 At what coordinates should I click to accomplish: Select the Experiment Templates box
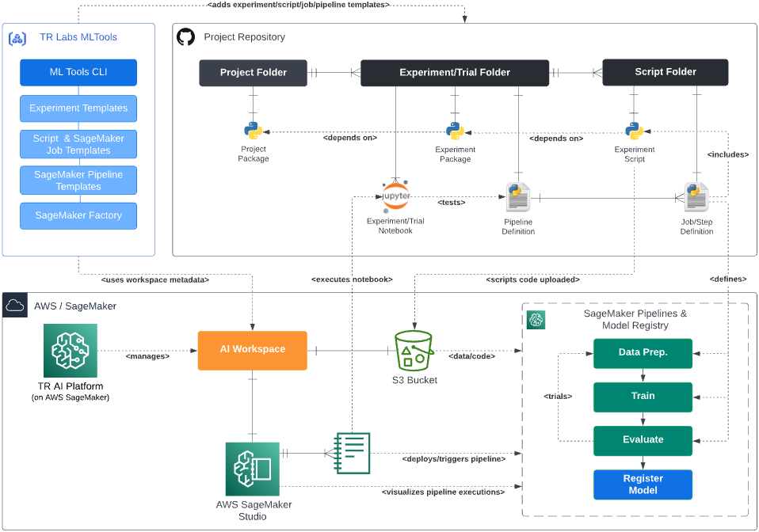coord(78,108)
